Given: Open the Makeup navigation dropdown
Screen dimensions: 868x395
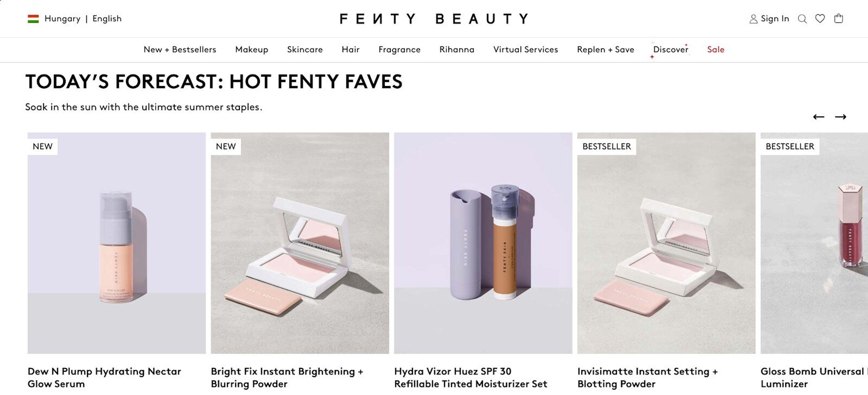Looking at the screenshot, I should click(252, 50).
